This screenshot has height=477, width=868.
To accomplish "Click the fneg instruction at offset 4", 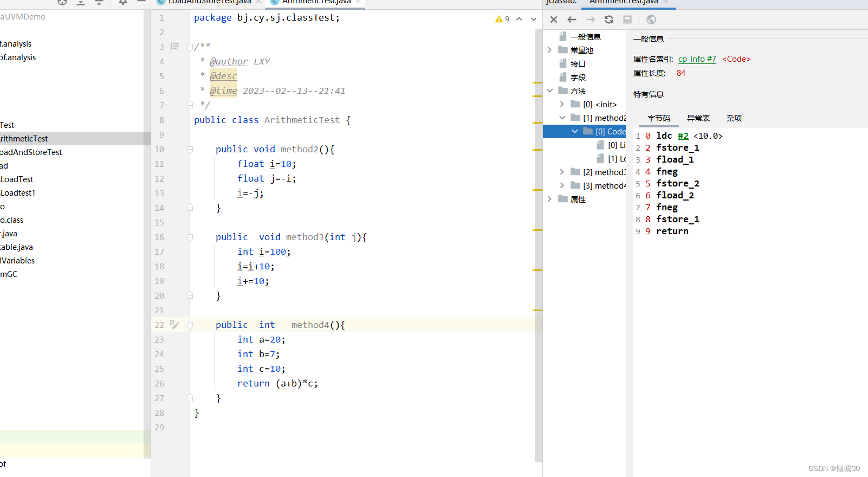I will (667, 171).
